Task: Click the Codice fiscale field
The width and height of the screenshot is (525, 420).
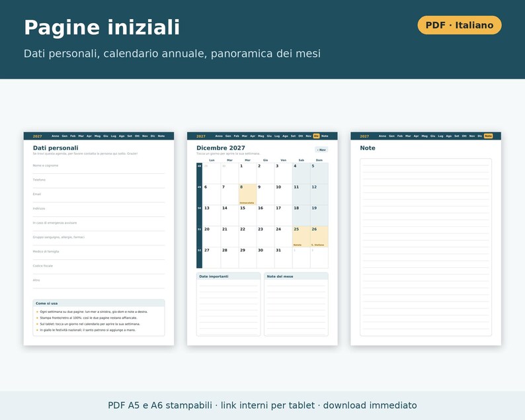Action: (99, 269)
